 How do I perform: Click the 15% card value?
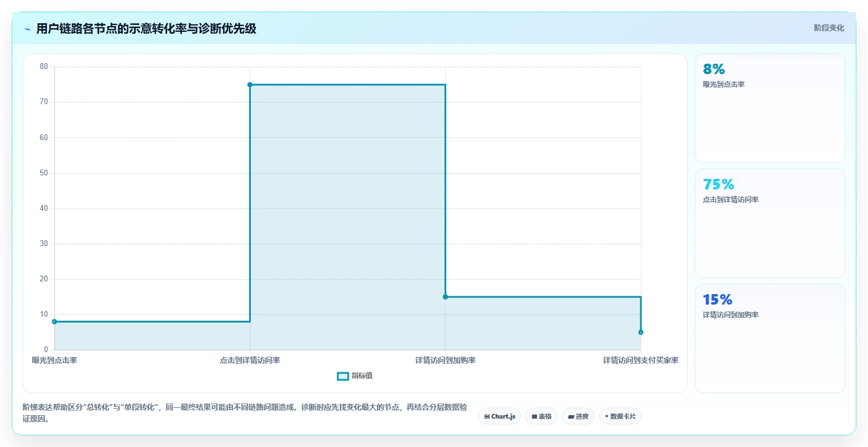(718, 300)
